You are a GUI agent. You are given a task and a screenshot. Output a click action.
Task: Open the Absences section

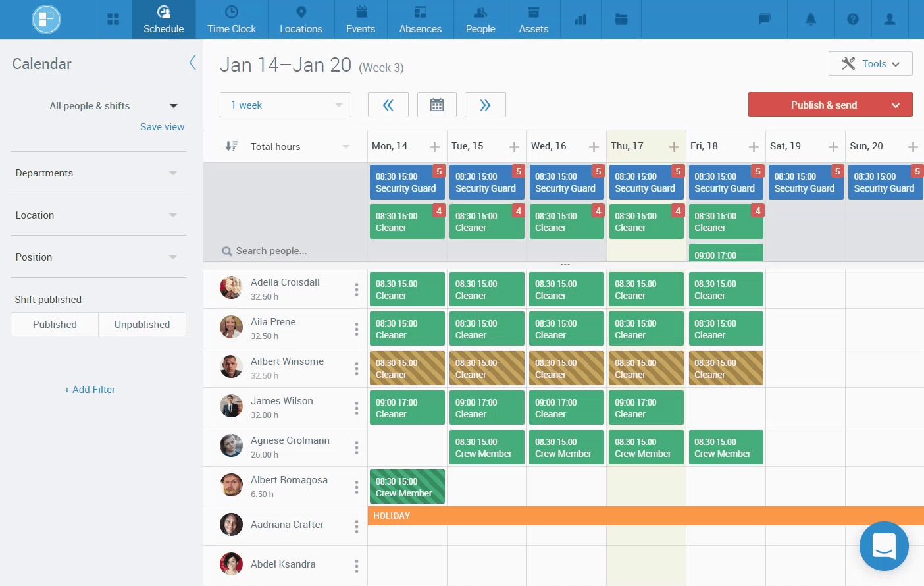(x=420, y=19)
